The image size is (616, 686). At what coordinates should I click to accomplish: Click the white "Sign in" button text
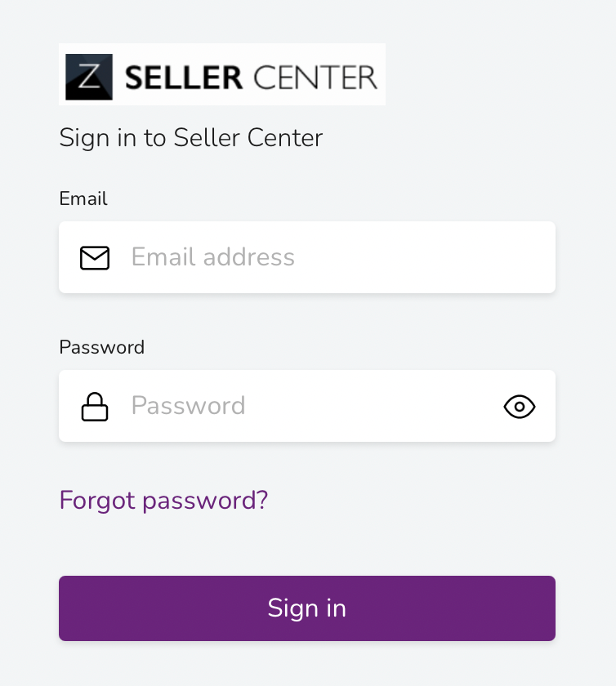[x=307, y=608]
